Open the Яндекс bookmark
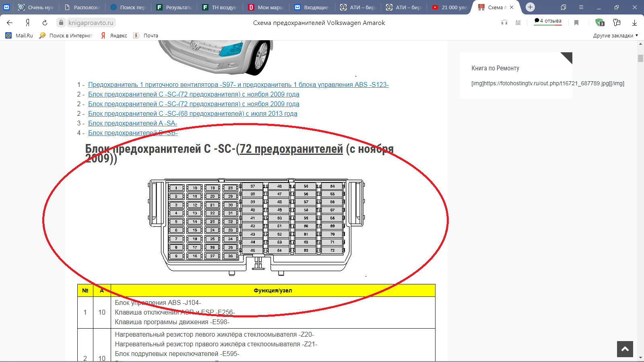This screenshot has width=644, height=362. [x=114, y=35]
